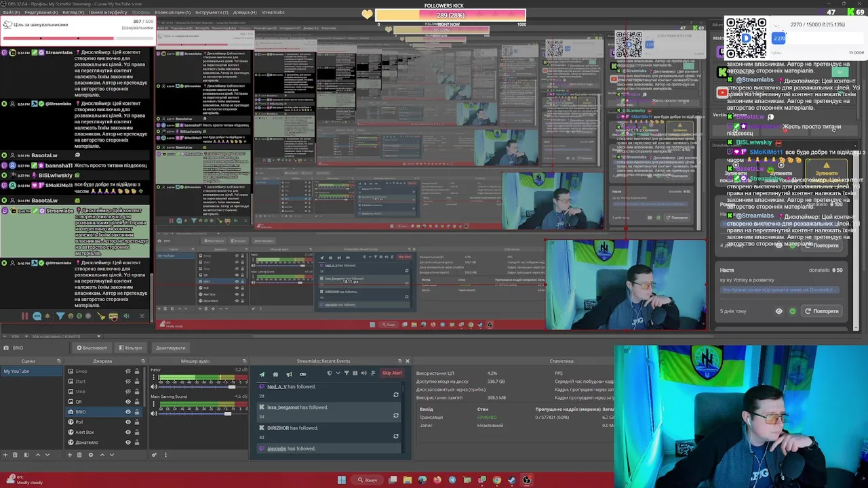Open Chrome from the Windows taskbar
This screenshot has height=488, width=868.
coord(497,480)
